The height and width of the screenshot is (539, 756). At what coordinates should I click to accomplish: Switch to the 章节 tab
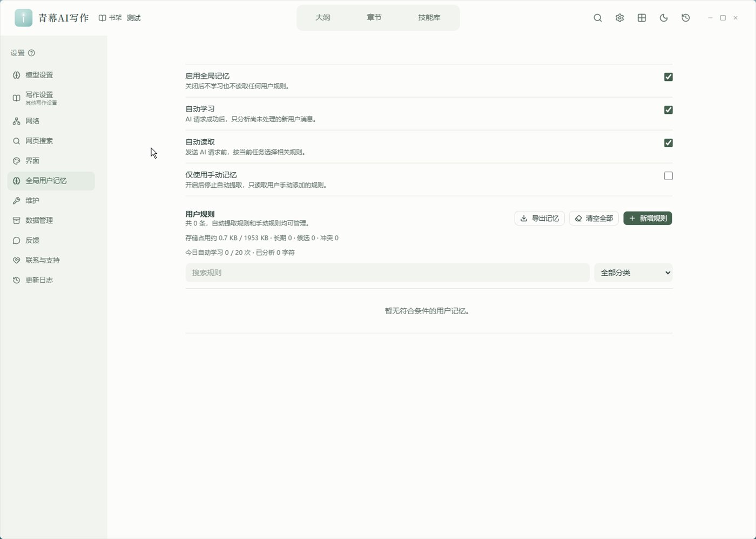pos(374,17)
